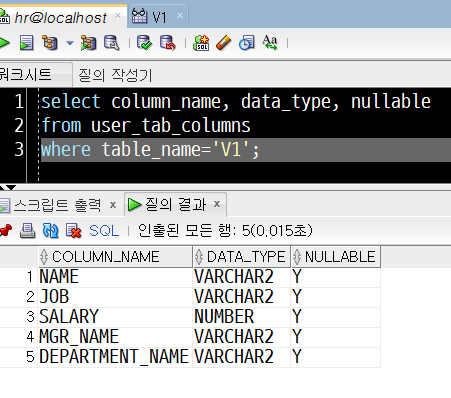451x398 pixels.
Task: Click the NUMBER data type cell
Action: tap(241, 317)
